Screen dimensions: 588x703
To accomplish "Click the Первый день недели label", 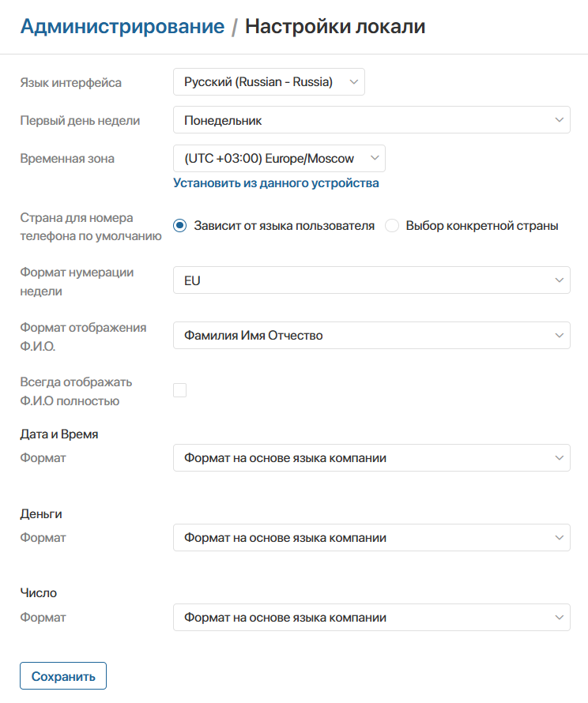I will pyautogui.click(x=80, y=121).
